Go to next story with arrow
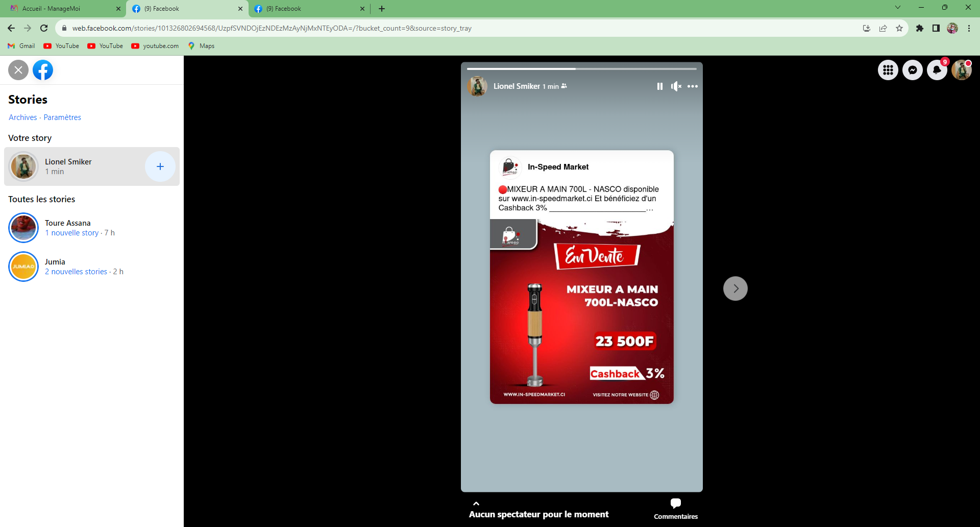 click(735, 289)
